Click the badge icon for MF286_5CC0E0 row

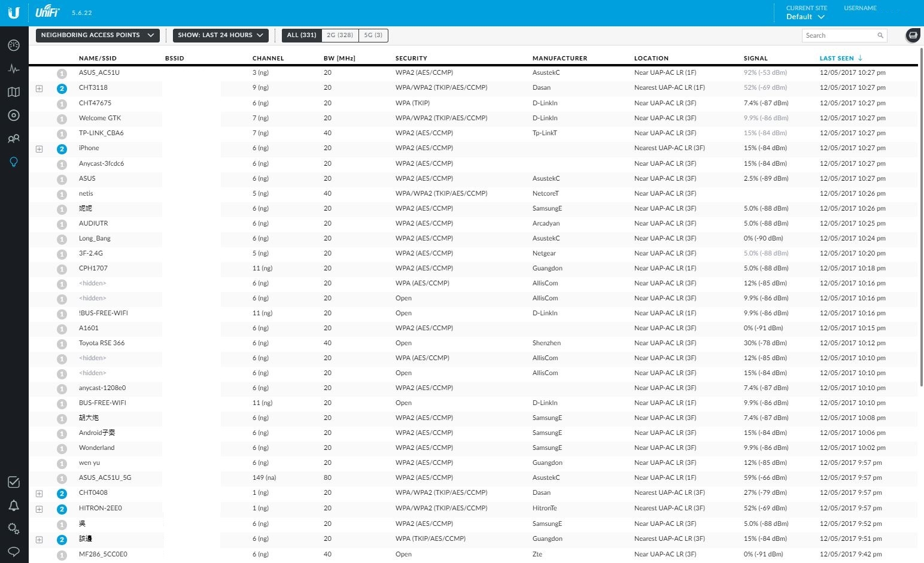tap(62, 555)
